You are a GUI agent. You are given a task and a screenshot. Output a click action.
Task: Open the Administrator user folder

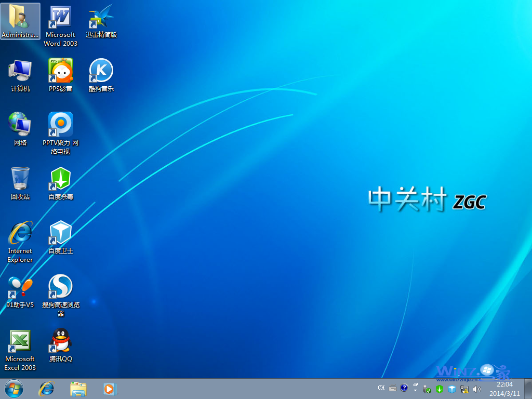click(20, 18)
